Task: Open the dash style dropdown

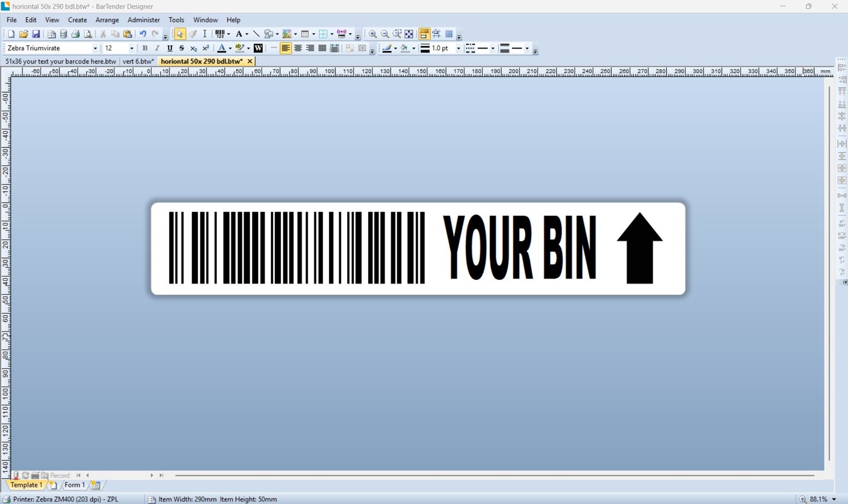Action: pyautogui.click(x=493, y=48)
